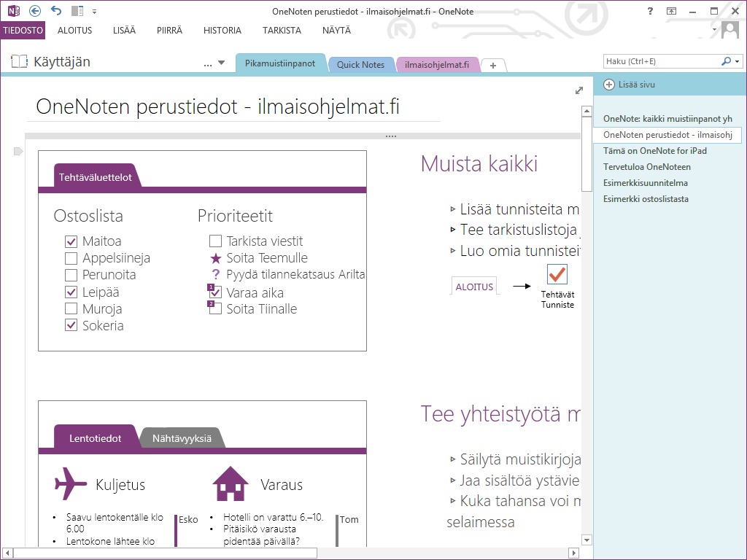
Task: Click the ALOITUS label in the note
Action: pyautogui.click(x=474, y=287)
